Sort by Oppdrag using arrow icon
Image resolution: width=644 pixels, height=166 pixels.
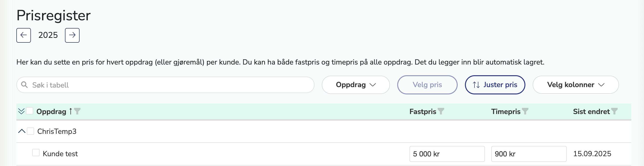coord(71,111)
